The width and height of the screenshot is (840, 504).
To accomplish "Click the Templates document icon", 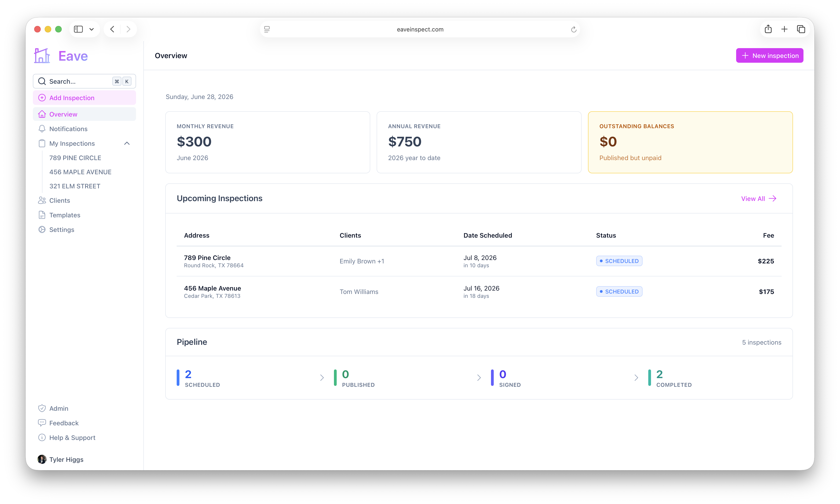I will (42, 215).
